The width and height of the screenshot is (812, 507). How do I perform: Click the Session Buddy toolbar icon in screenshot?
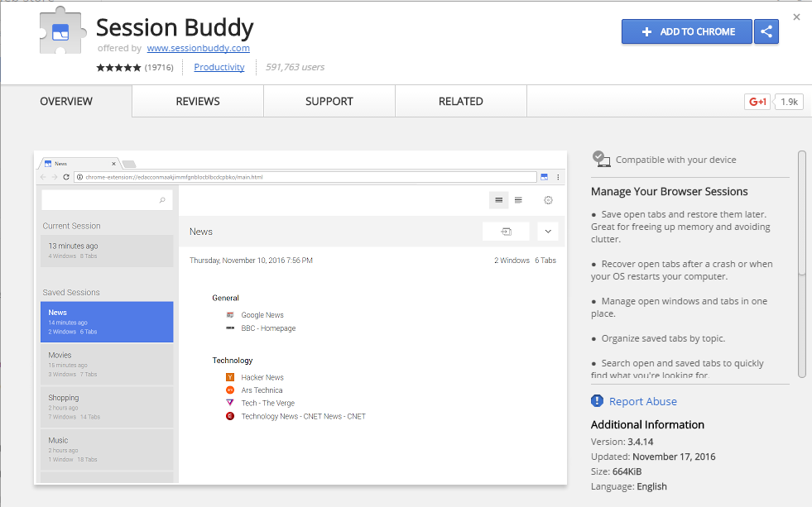545,177
